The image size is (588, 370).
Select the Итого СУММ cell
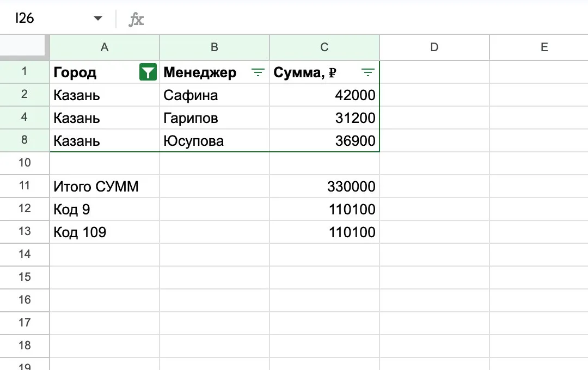(105, 186)
